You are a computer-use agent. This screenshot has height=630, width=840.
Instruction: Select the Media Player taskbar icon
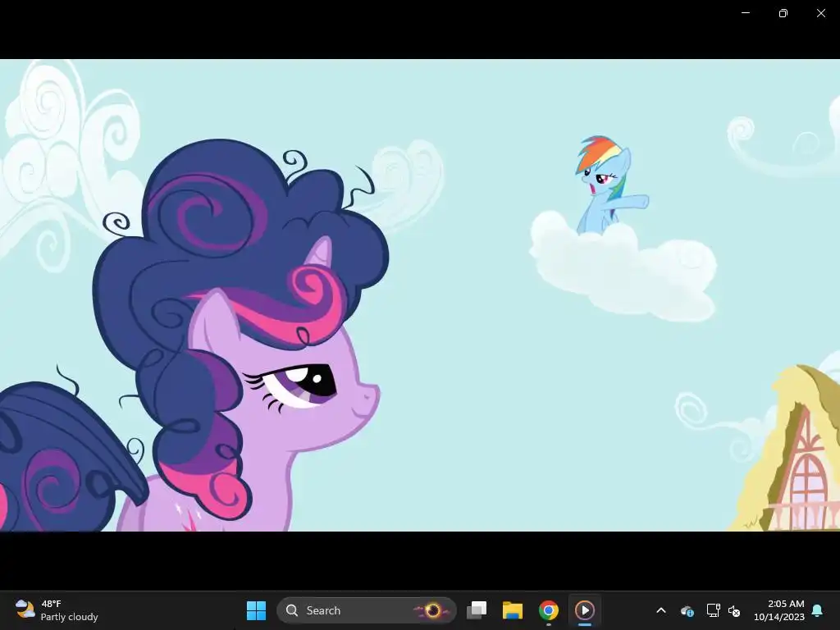pyautogui.click(x=584, y=610)
